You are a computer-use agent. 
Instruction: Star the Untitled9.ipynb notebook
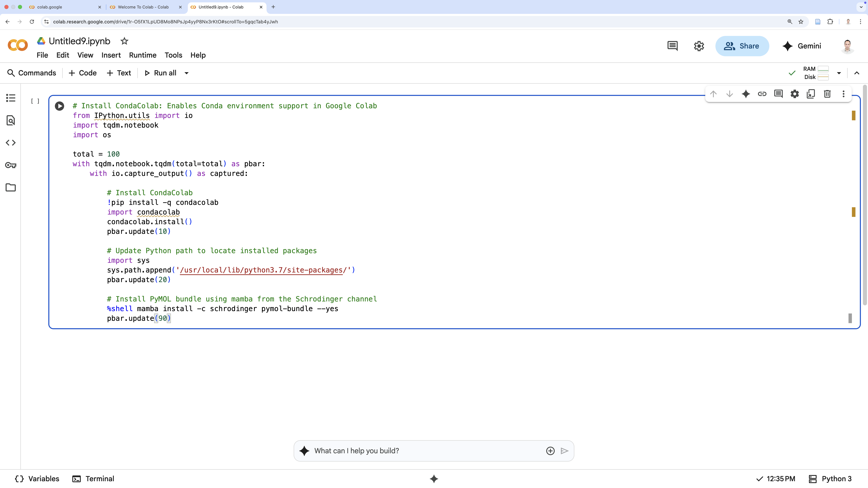click(x=124, y=41)
